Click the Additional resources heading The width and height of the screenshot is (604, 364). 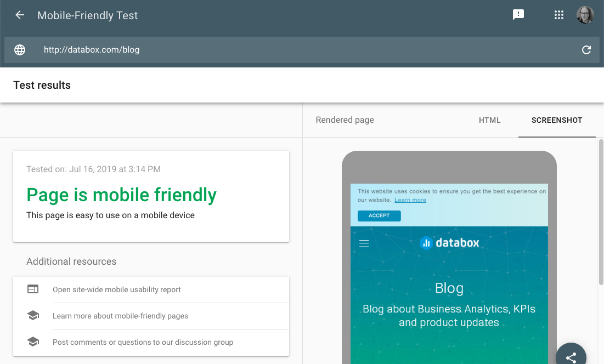click(71, 261)
